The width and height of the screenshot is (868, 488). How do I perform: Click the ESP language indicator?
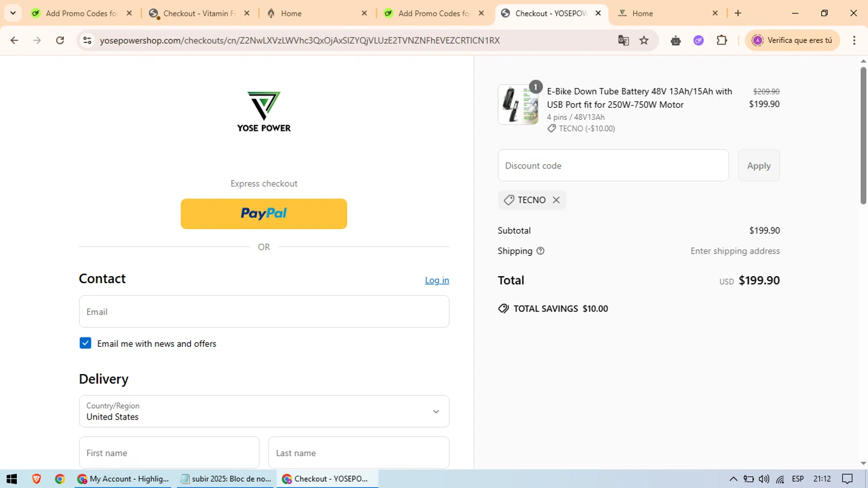(798, 479)
